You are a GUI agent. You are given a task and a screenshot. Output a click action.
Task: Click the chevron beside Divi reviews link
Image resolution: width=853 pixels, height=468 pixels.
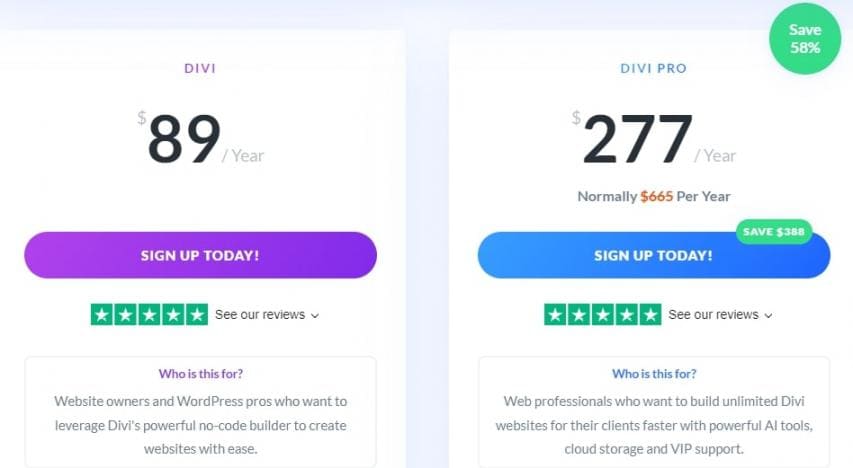[315, 316]
